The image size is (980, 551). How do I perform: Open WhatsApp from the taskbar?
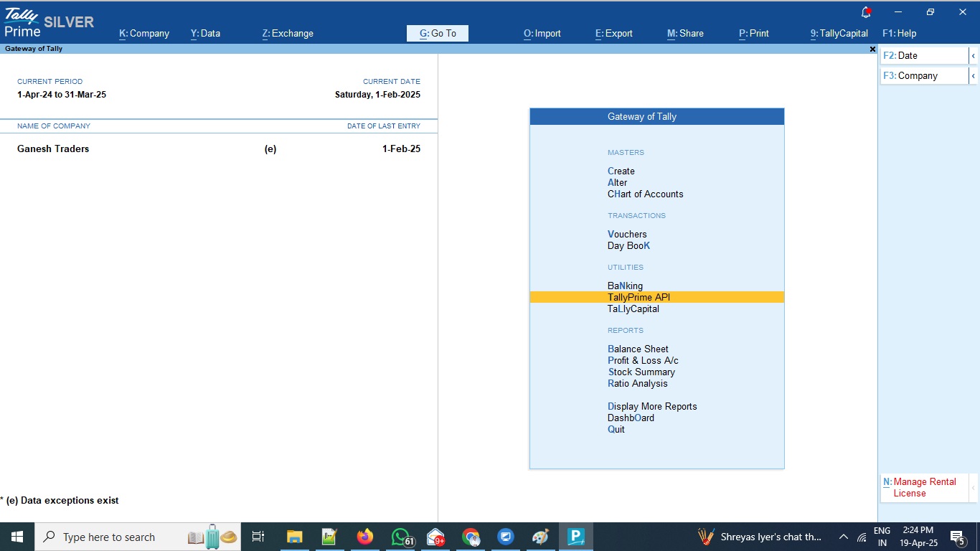(400, 537)
